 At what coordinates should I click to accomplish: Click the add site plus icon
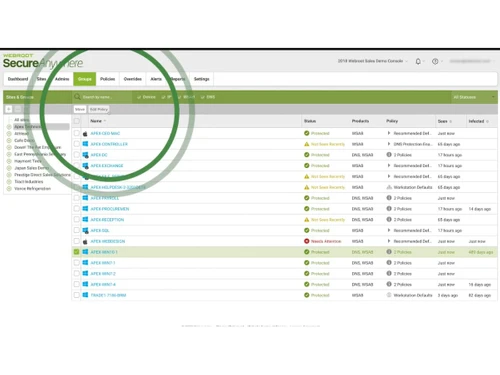9,109
